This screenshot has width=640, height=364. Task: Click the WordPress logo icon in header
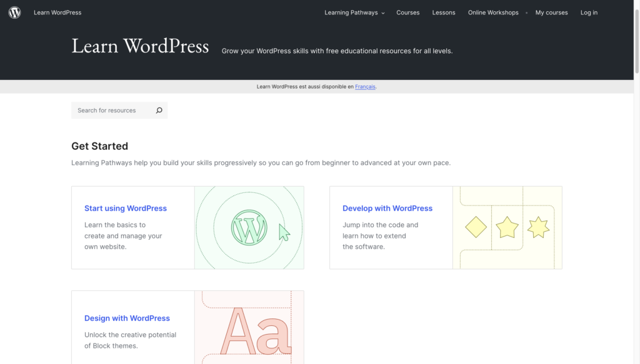[15, 12]
